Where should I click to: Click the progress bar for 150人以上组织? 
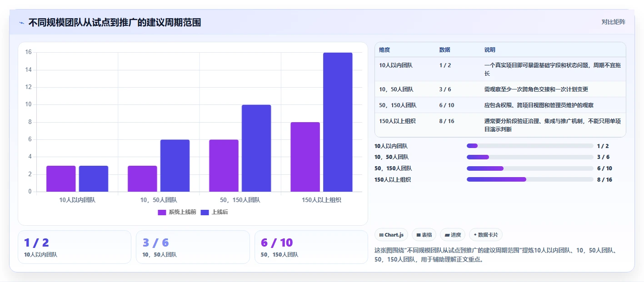click(530, 179)
